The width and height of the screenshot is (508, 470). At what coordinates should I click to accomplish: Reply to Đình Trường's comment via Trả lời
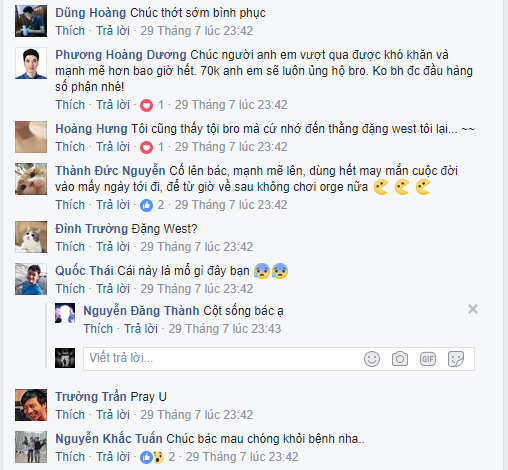[113, 247]
